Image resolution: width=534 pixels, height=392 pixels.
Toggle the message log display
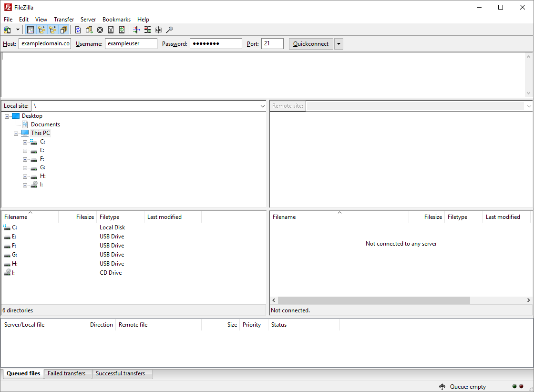31,30
